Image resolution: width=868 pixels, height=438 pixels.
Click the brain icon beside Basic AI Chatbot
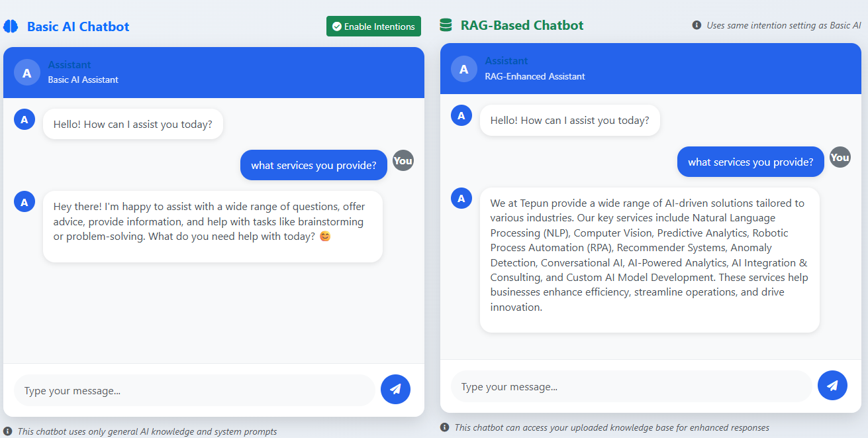coord(11,27)
